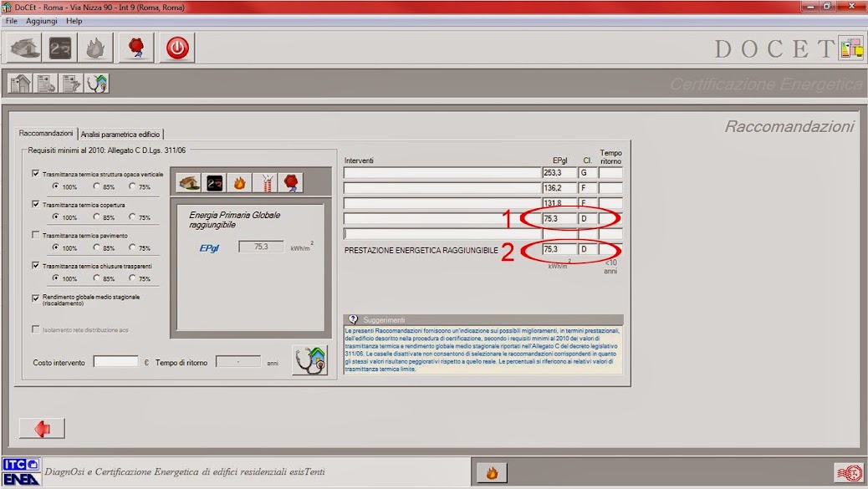Click the PRESTAZIONE ENERGETICA RAGGIUNGIBILE label
868x489 pixels.
coord(421,251)
